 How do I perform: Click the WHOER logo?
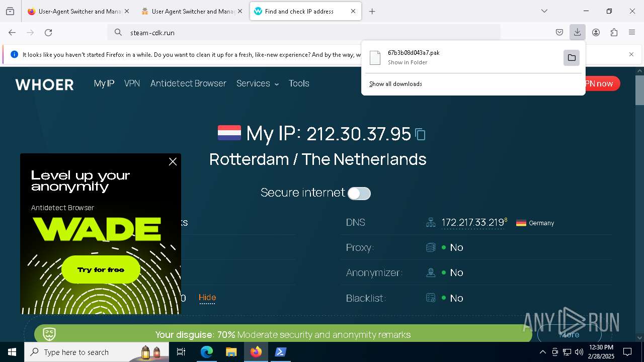[45, 84]
